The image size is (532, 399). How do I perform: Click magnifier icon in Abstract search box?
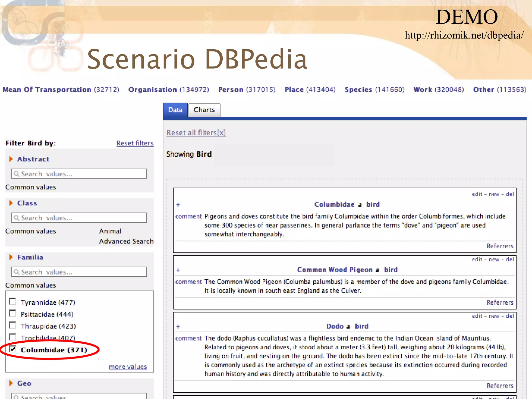click(x=17, y=174)
